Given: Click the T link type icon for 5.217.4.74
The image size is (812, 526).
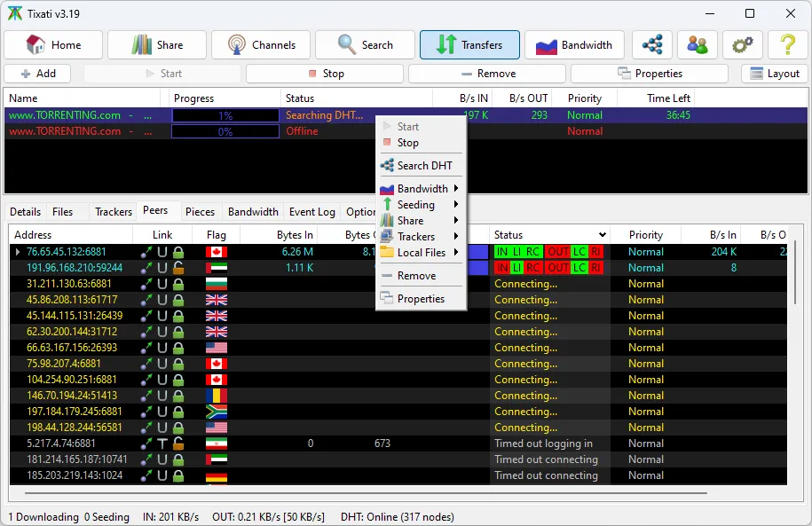Looking at the screenshot, I should coord(162,444).
